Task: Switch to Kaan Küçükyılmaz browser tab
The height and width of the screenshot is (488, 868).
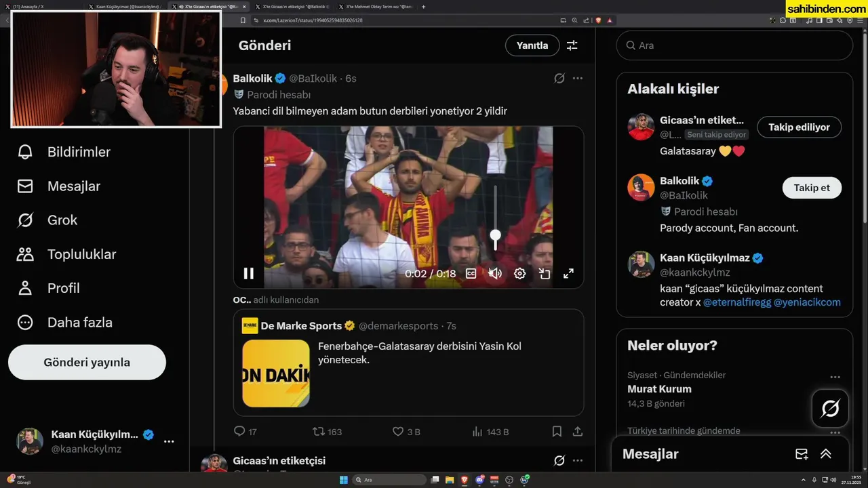Action: coord(125,6)
